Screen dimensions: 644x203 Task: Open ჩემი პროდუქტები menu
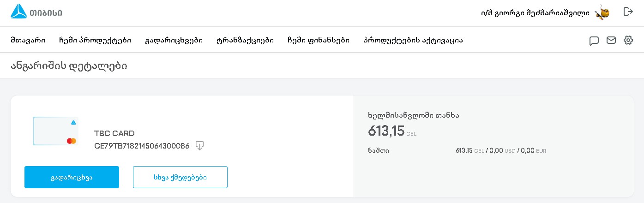coord(95,40)
